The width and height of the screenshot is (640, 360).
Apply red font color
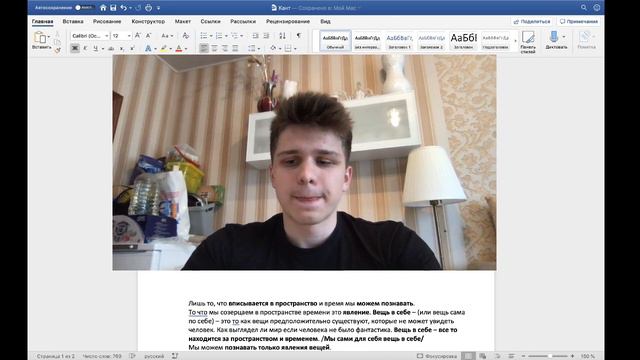point(179,48)
